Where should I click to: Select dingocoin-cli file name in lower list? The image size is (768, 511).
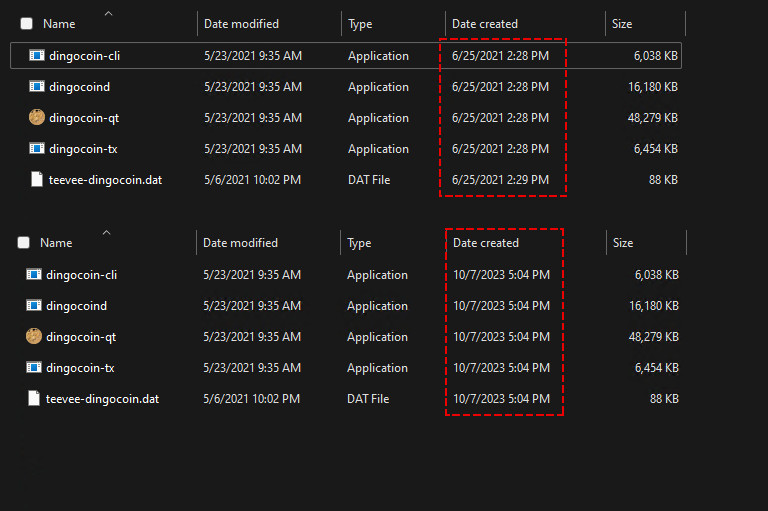coord(81,275)
